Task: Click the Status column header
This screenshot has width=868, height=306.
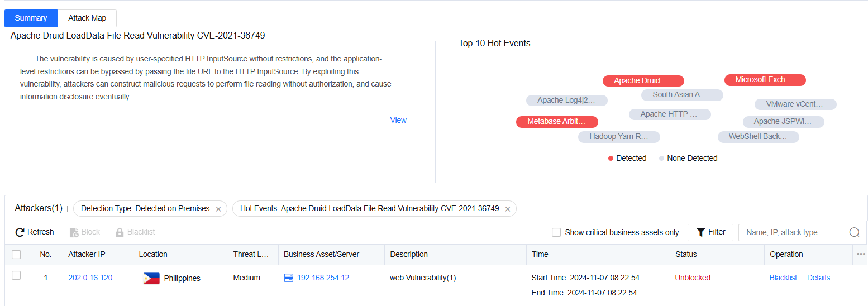Action: point(686,254)
